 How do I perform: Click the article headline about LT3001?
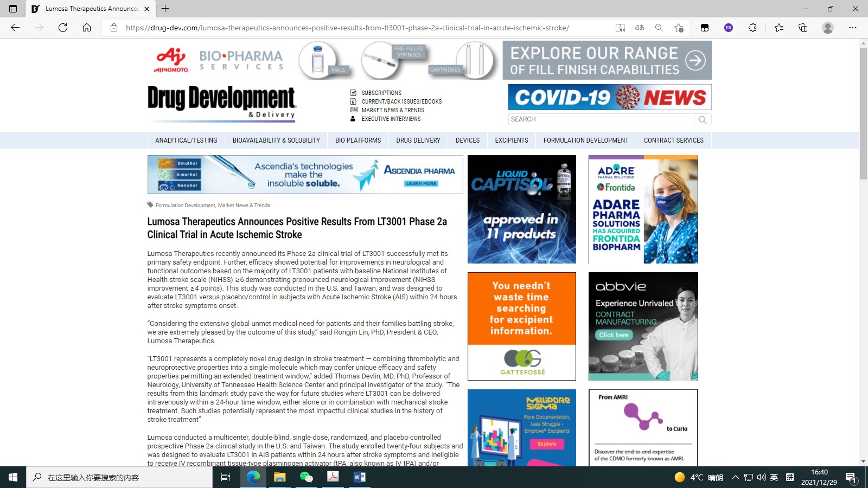297,228
